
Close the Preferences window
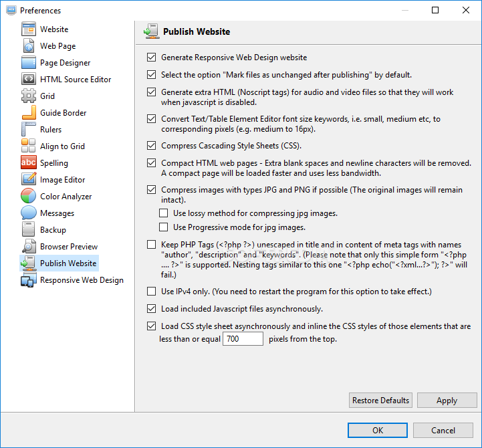466,10
